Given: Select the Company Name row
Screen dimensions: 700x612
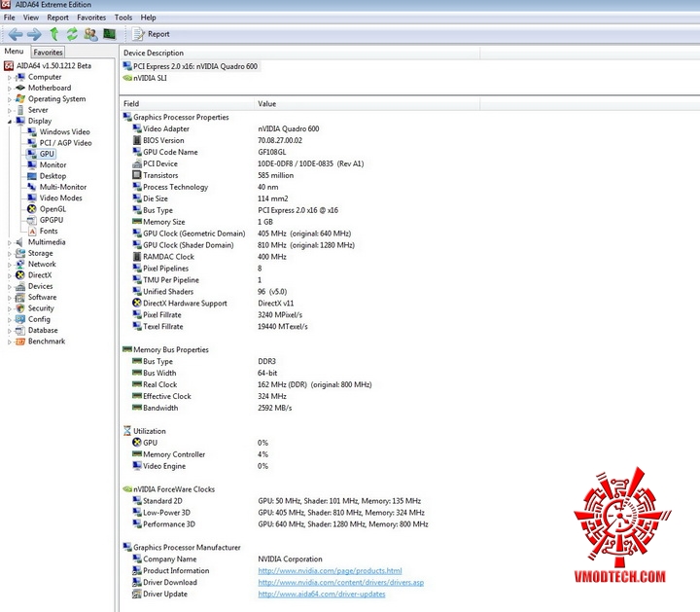Looking at the screenshot, I should point(227,558).
